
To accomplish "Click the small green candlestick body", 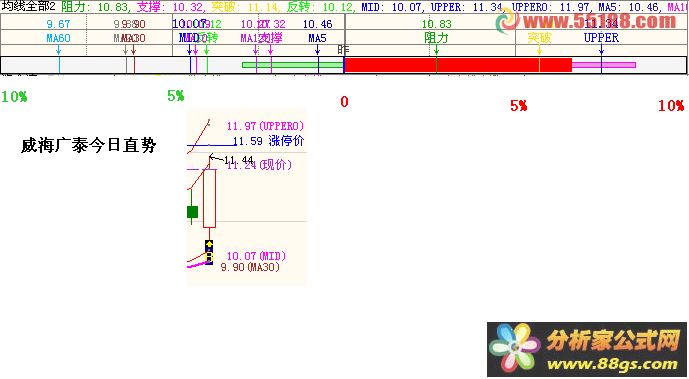I will 192,212.
